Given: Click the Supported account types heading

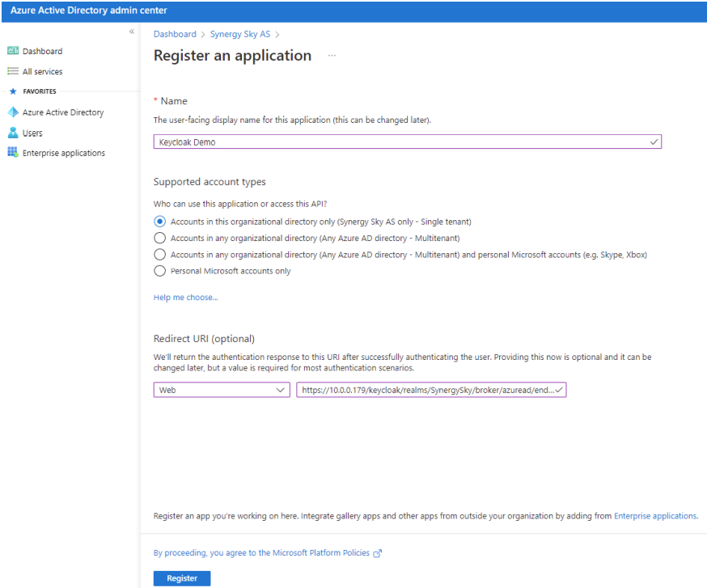Looking at the screenshot, I should [x=210, y=182].
